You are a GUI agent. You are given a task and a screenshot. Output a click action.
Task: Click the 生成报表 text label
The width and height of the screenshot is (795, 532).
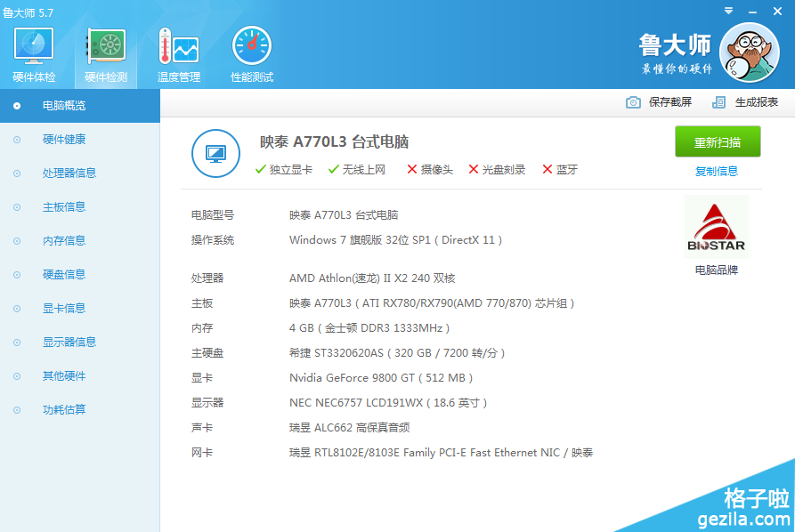[x=757, y=102]
